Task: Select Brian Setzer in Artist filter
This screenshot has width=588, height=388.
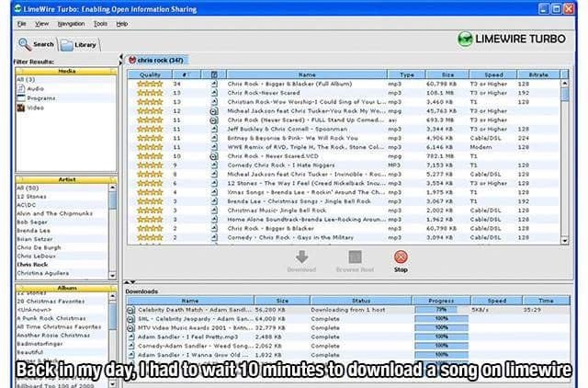Action: point(35,239)
